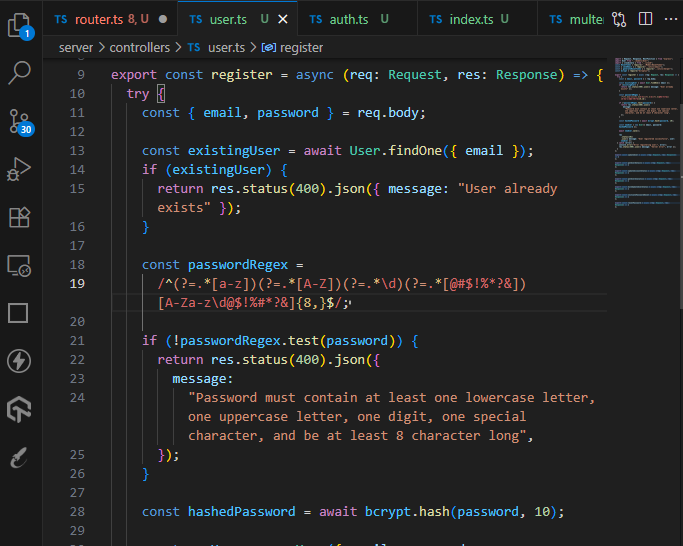Open the Explorer view in activity bar
Screen dimensions: 683x546
coord(19,25)
